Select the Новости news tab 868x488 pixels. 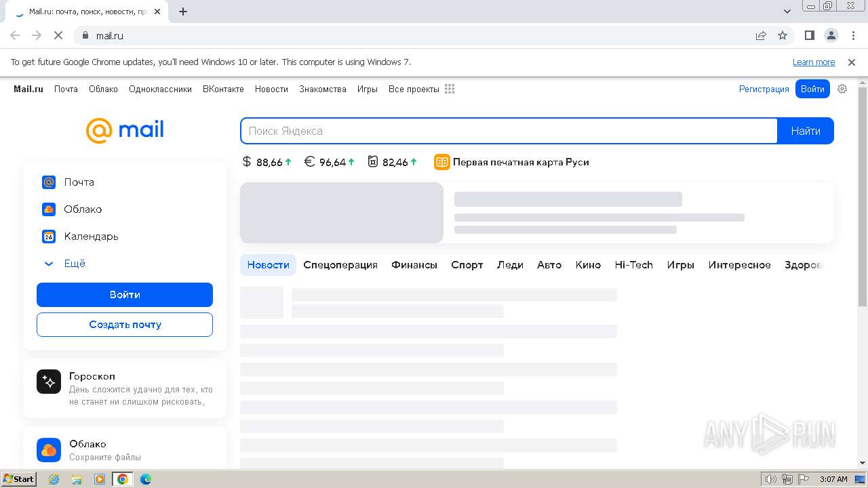click(x=269, y=265)
